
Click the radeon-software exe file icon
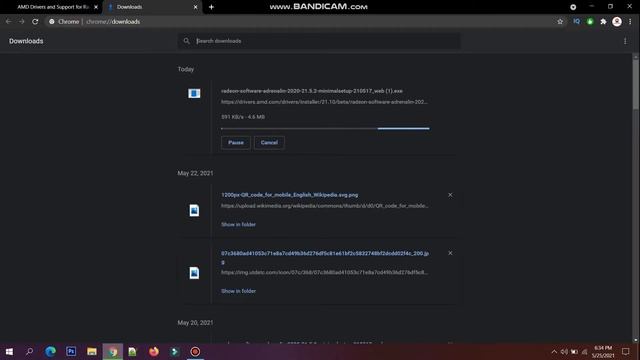pos(194,93)
